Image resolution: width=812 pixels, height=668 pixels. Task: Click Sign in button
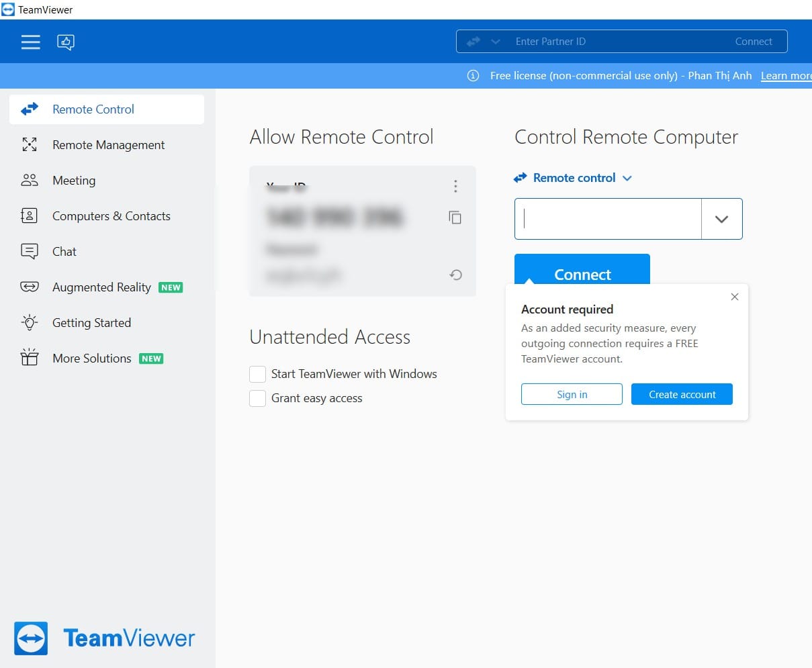572,394
